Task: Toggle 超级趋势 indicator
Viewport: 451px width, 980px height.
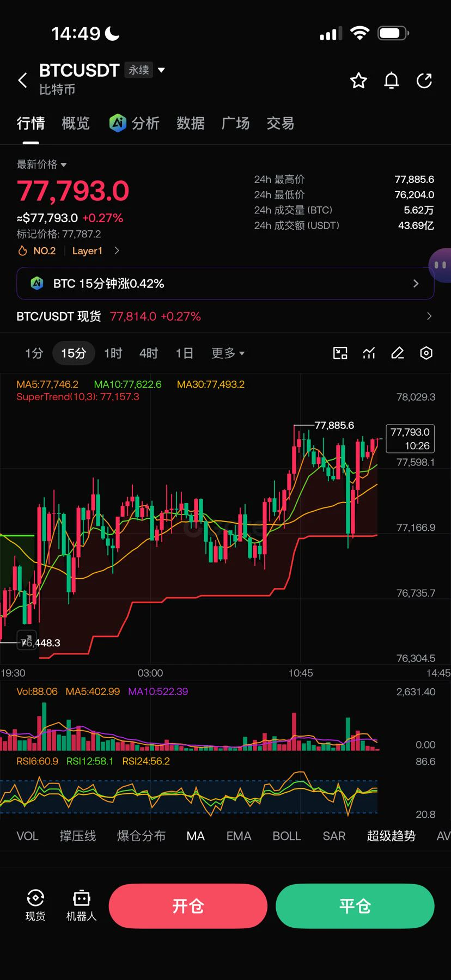Action: pos(391,836)
